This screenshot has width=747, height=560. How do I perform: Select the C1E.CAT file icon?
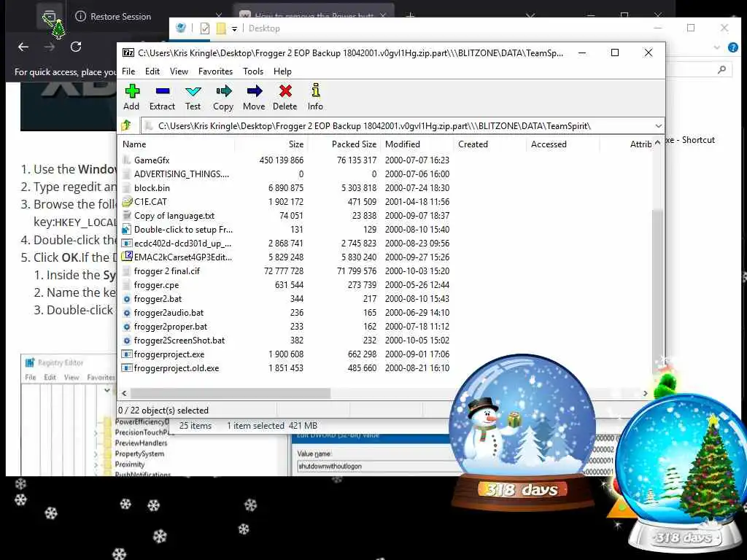(127, 202)
